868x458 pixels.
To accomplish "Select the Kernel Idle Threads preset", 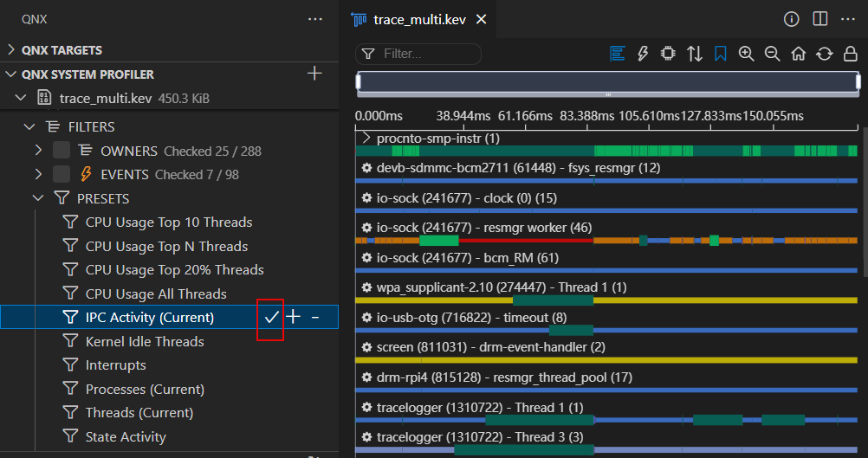I will [144, 341].
